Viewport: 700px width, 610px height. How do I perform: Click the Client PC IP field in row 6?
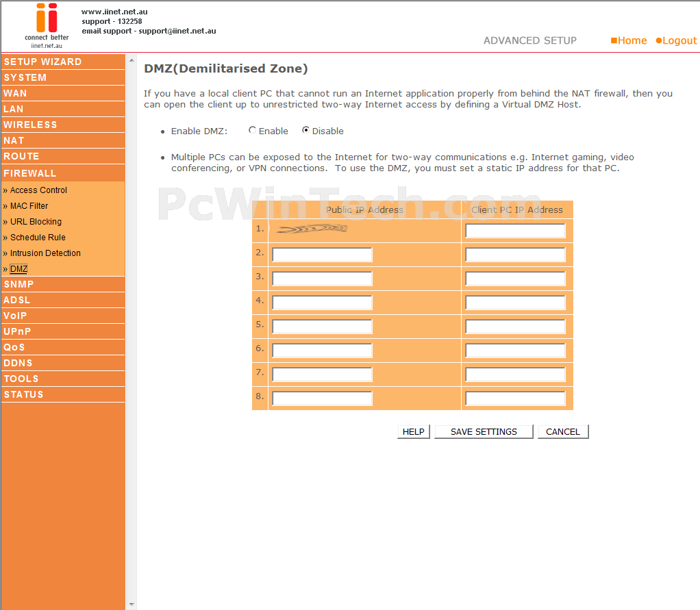pos(515,351)
